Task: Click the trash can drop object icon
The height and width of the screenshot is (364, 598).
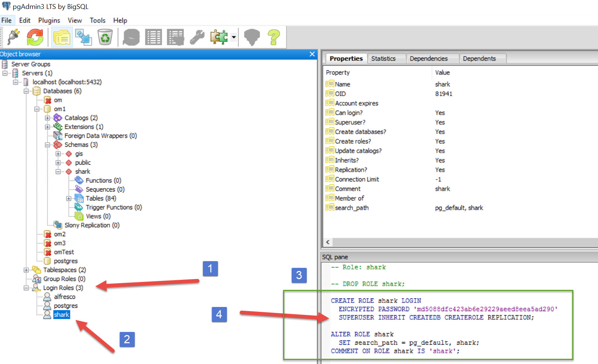Action: 105,37
